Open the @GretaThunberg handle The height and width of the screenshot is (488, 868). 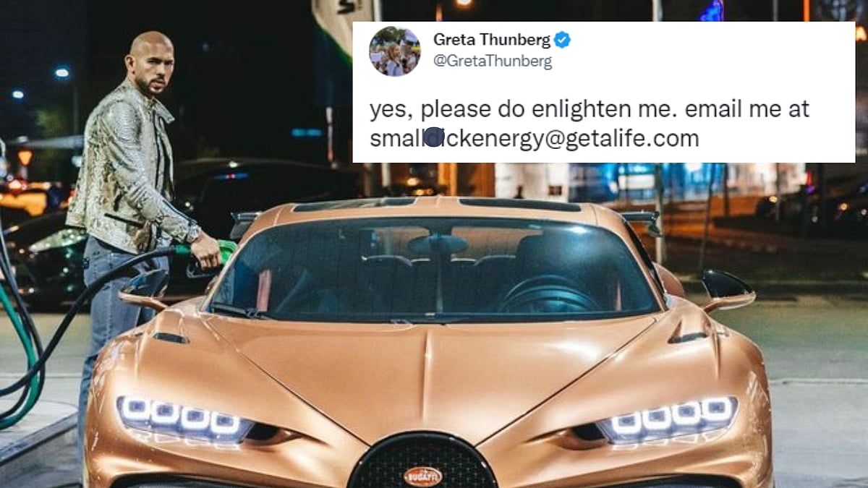click(493, 62)
